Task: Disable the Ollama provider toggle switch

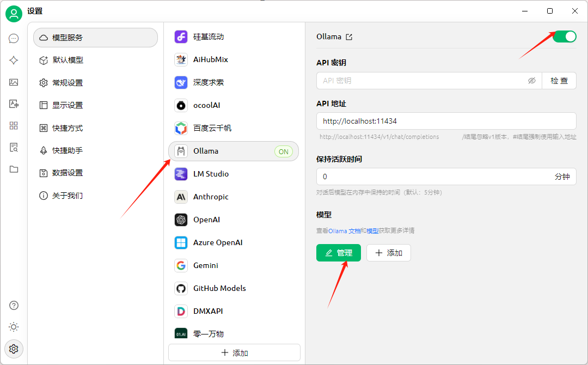Action: 565,36
